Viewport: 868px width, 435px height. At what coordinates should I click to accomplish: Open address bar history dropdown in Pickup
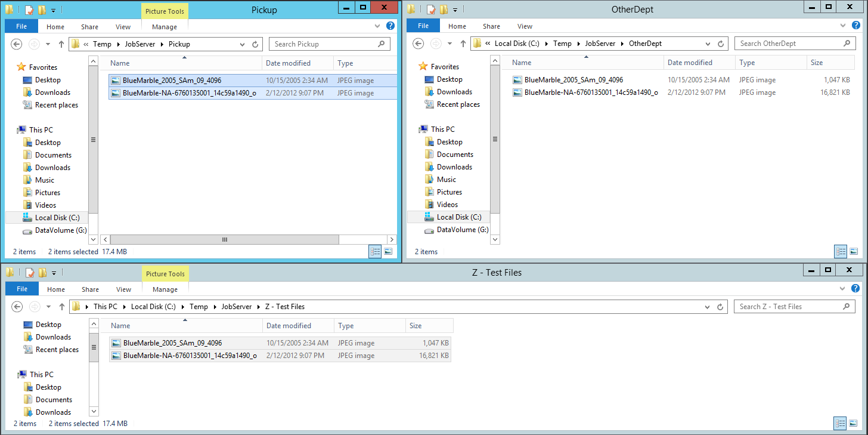point(242,44)
